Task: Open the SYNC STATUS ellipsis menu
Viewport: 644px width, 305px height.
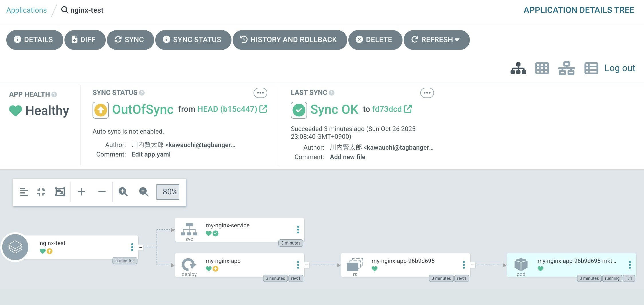Action: [x=260, y=93]
